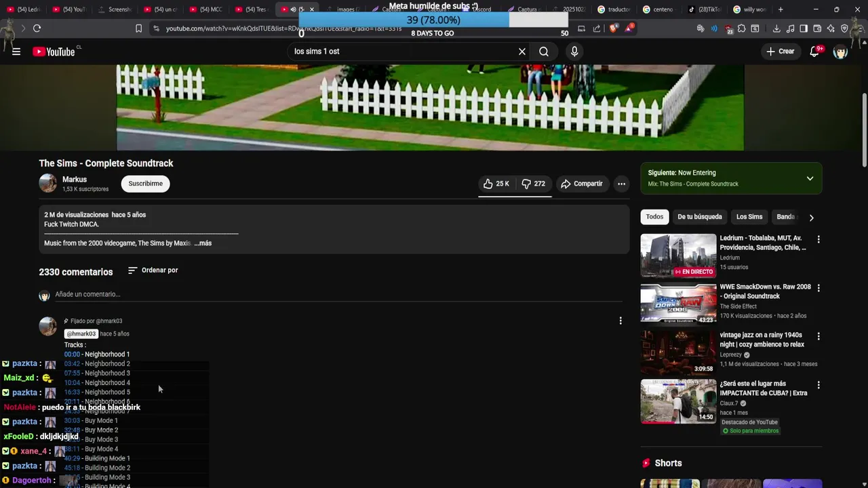868x488 pixels.
Task: Click the Crear button
Action: 780,52
